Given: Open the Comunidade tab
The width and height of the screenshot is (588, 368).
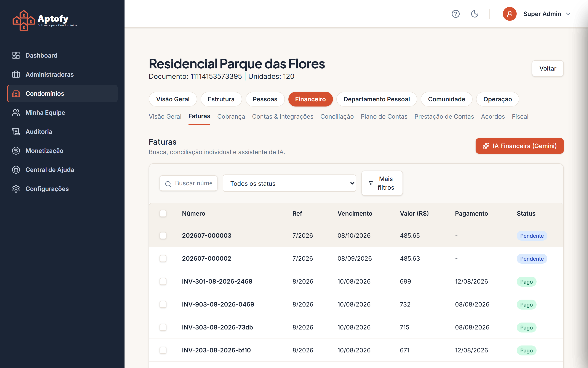Looking at the screenshot, I should pos(446,99).
